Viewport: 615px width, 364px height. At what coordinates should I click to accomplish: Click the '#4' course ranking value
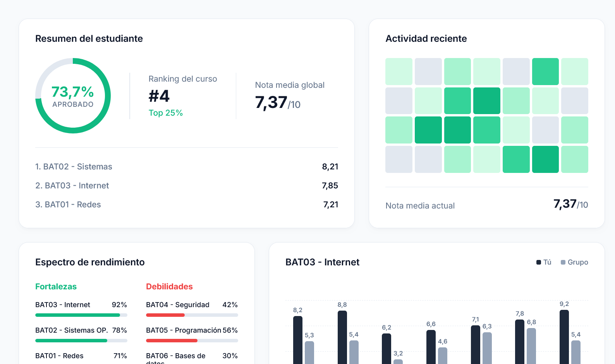[159, 96]
